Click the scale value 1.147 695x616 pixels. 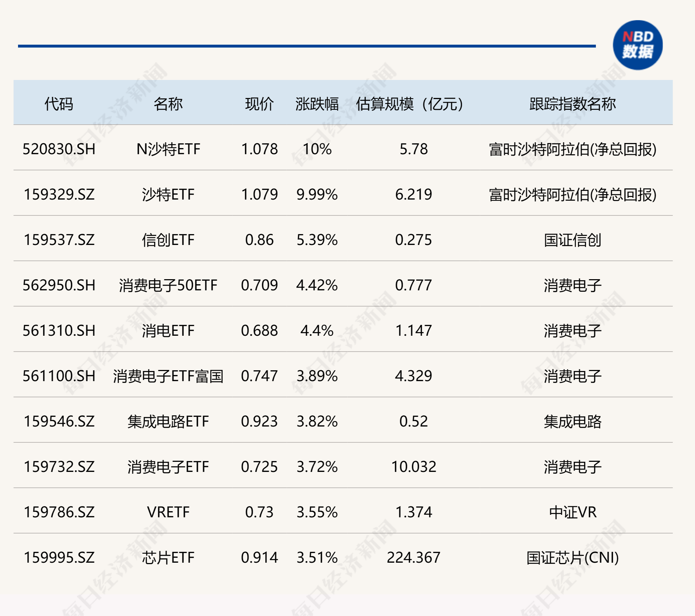413,331
